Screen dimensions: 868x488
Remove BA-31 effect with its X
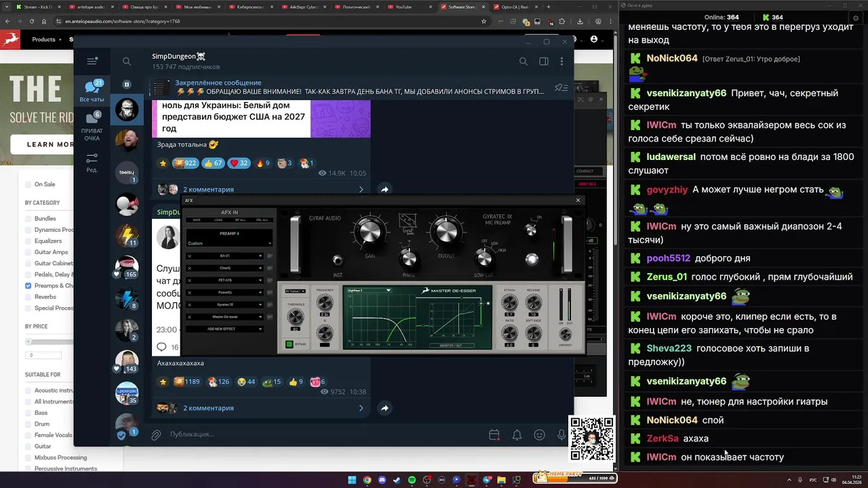pos(189,256)
